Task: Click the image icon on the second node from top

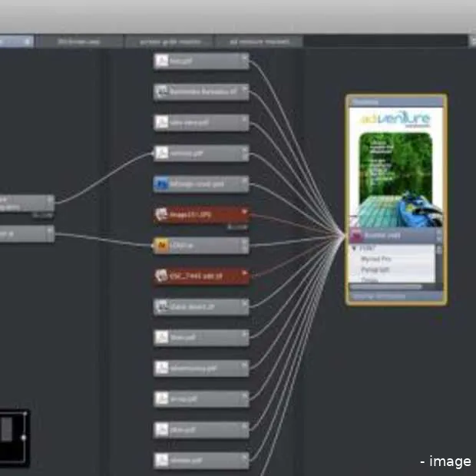Action: pos(162,91)
